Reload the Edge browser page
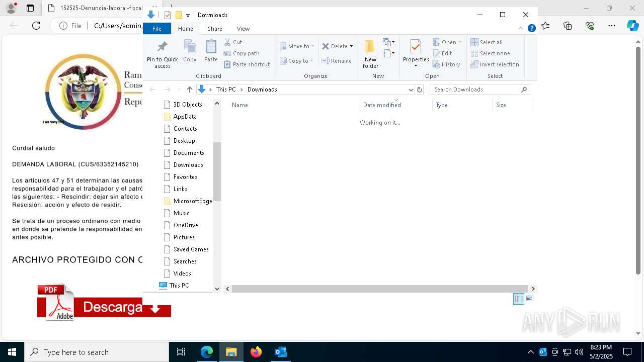Screen dimensions: 644x362 36,26
